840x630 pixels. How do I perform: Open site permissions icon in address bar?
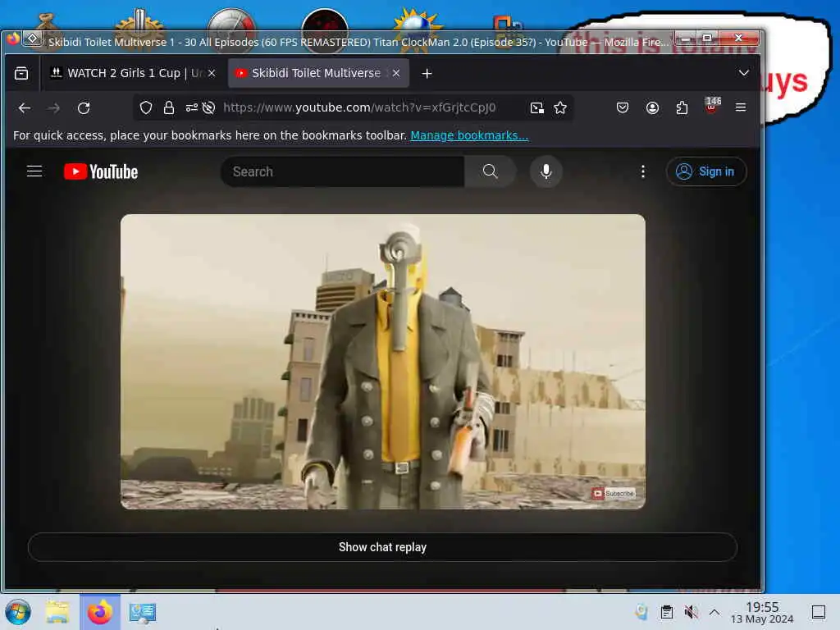point(192,107)
